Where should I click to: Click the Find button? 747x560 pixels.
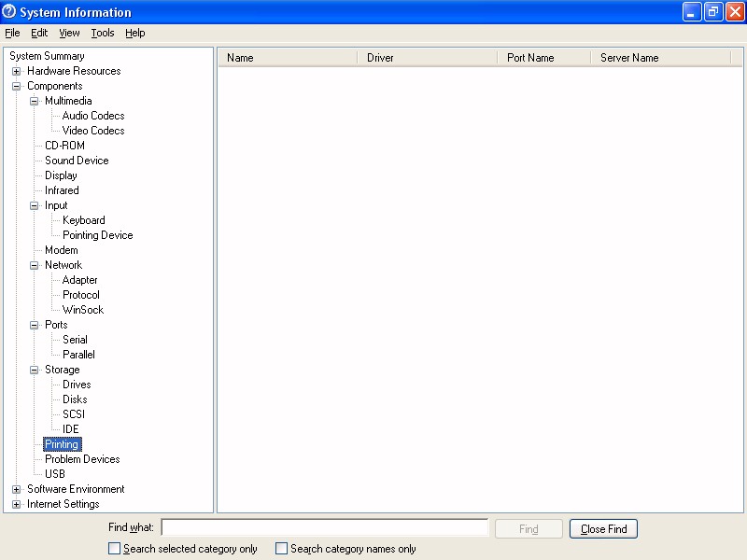(529, 529)
